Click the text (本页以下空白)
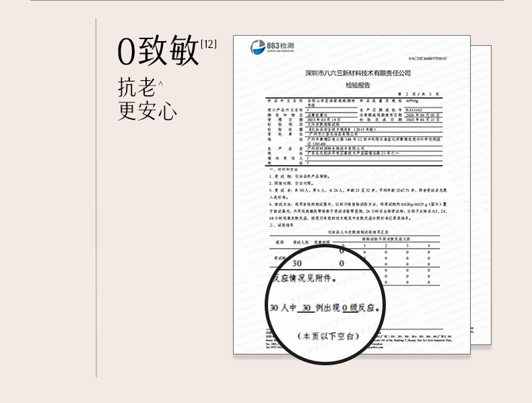Screen dimensions: 532x403 (x=329, y=336)
